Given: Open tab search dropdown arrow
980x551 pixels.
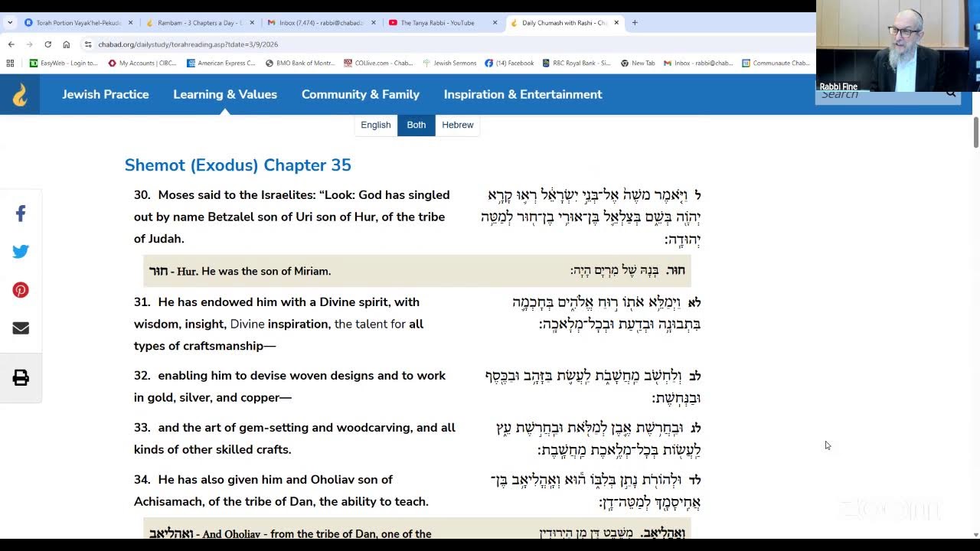Looking at the screenshot, I should pyautogui.click(x=10, y=23).
